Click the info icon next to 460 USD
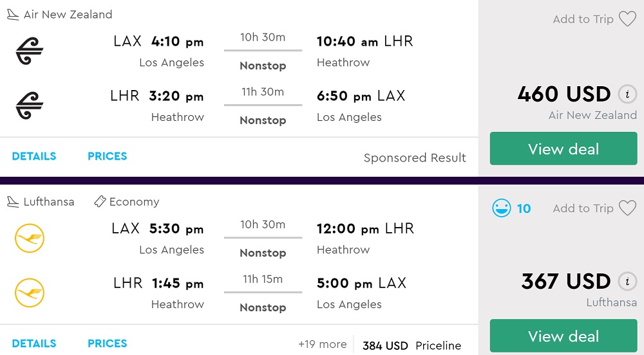Screen dimensions: 644x355 tap(627, 95)
